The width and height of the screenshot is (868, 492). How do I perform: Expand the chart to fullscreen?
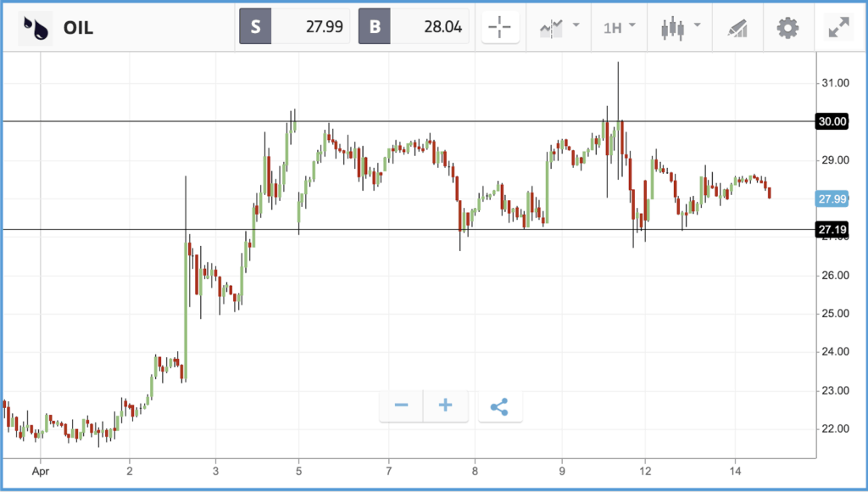point(839,27)
